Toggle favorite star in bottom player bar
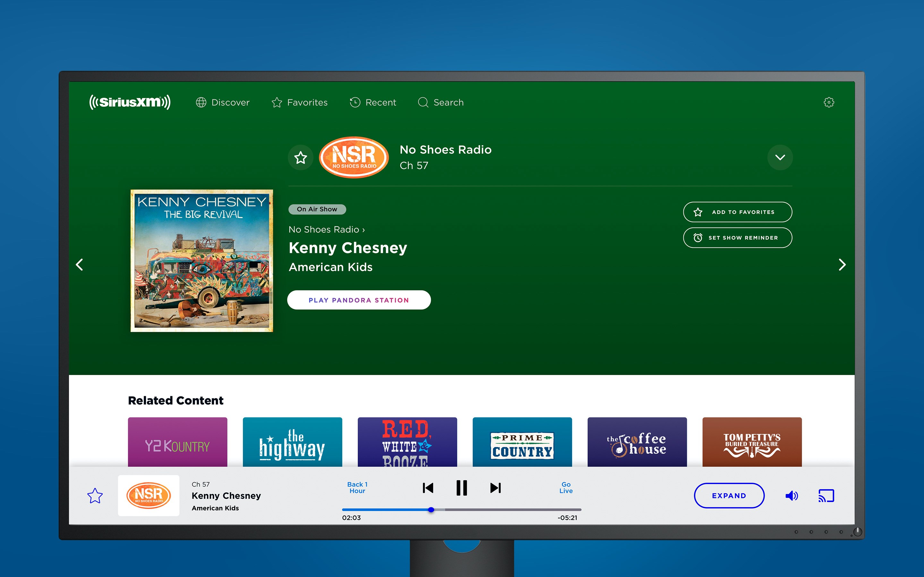 click(95, 496)
